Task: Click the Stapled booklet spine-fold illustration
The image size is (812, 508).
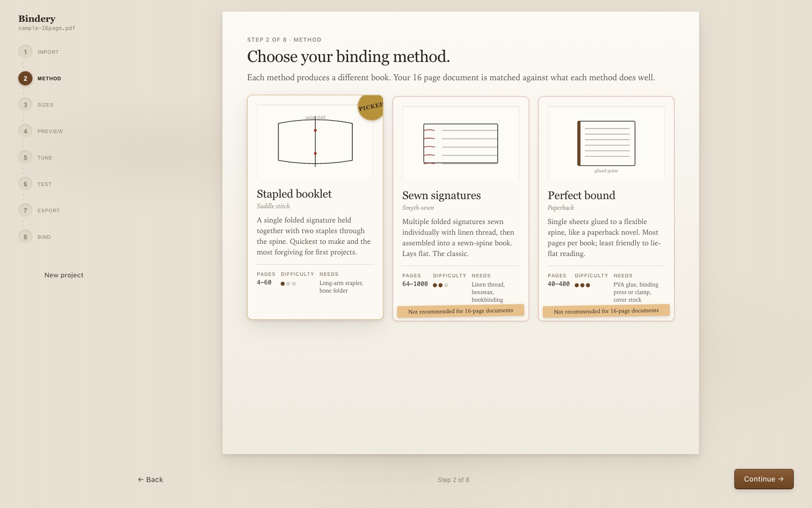Action: (x=315, y=141)
